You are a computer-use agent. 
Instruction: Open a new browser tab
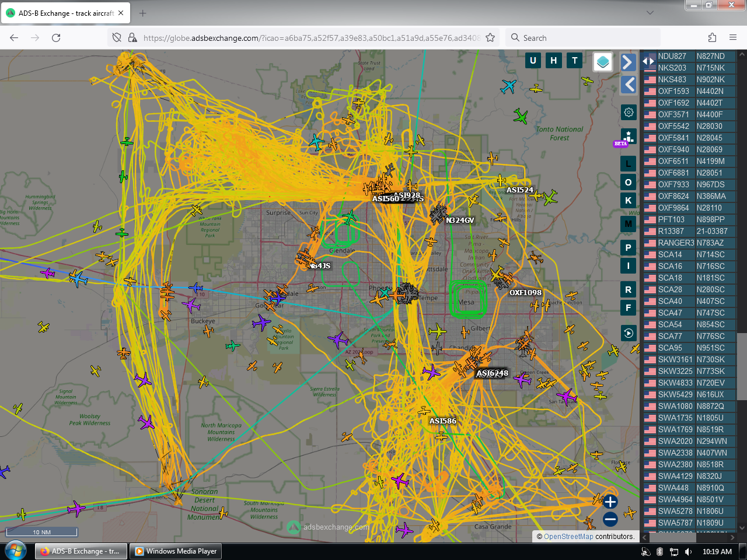143,13
